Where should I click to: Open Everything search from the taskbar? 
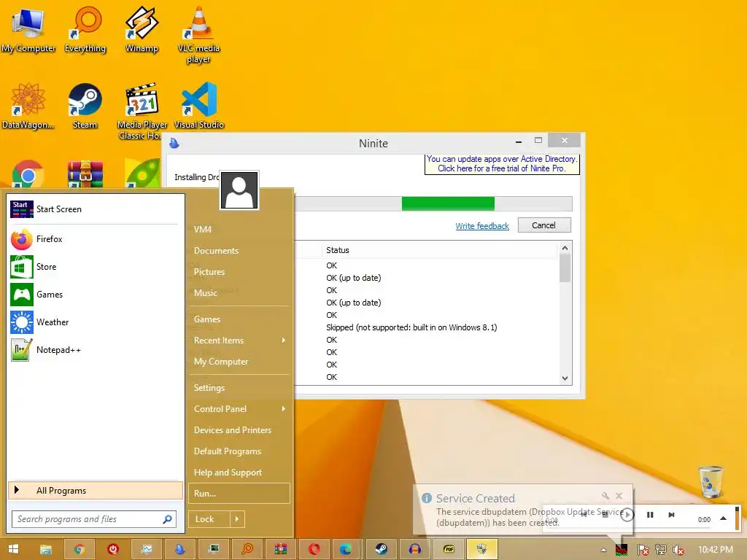click(247, 549)
